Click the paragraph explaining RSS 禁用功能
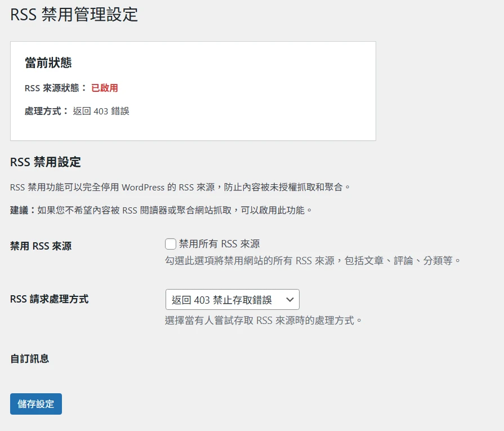The width and height of the screenshot is (504, 431). 180,187
